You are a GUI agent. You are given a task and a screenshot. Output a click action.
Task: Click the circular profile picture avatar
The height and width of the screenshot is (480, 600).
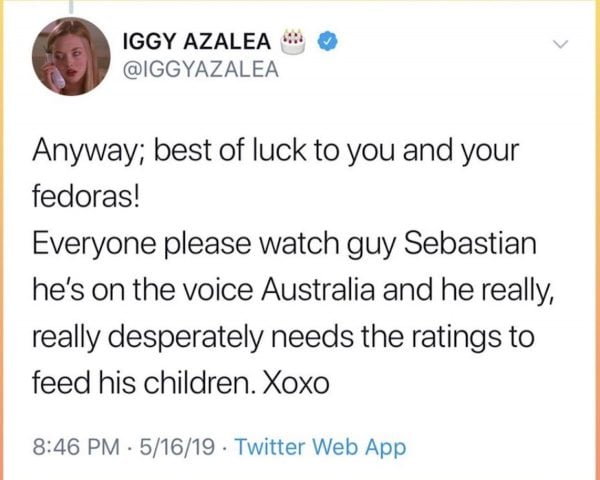(x=71, y=56)
